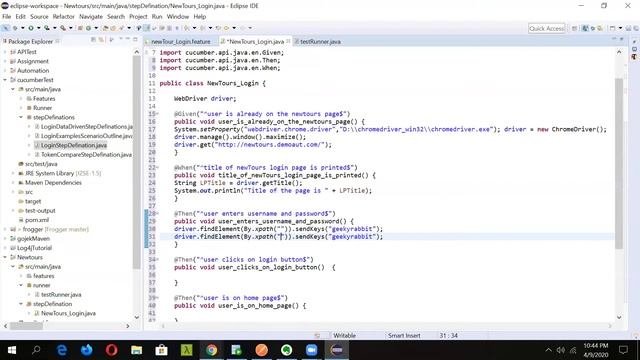
Task: Collapse the cucumberTest project node
Action: coord(5,80)
